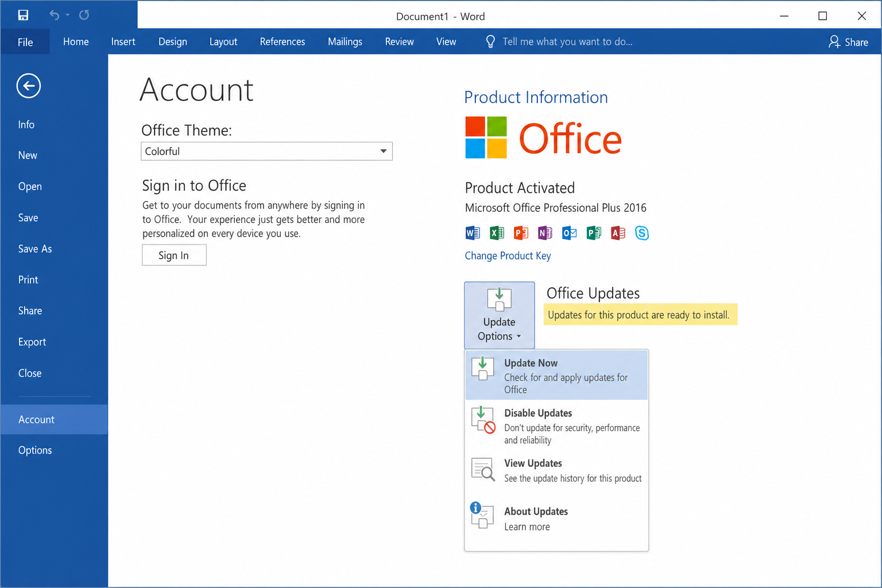Image resolution: width=882 pixels, height=588 pixels.
Task: Click the Redo icon in title bar
Action: [84, 15]
